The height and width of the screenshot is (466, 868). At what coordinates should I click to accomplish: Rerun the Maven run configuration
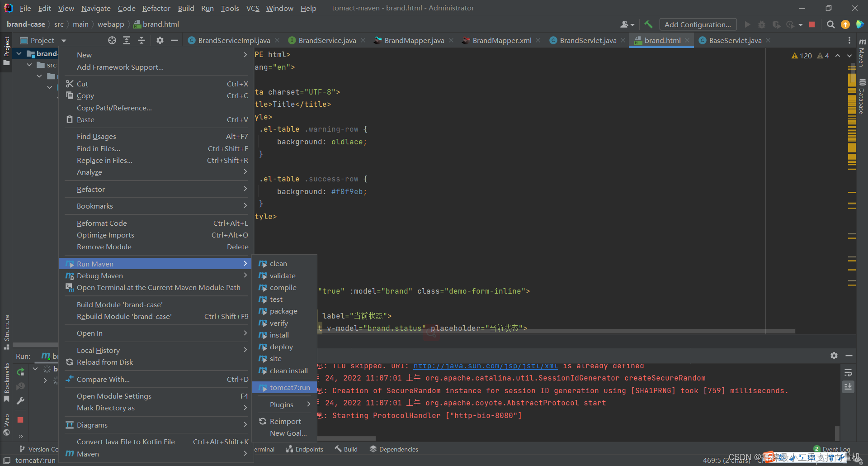pos(20,372)
